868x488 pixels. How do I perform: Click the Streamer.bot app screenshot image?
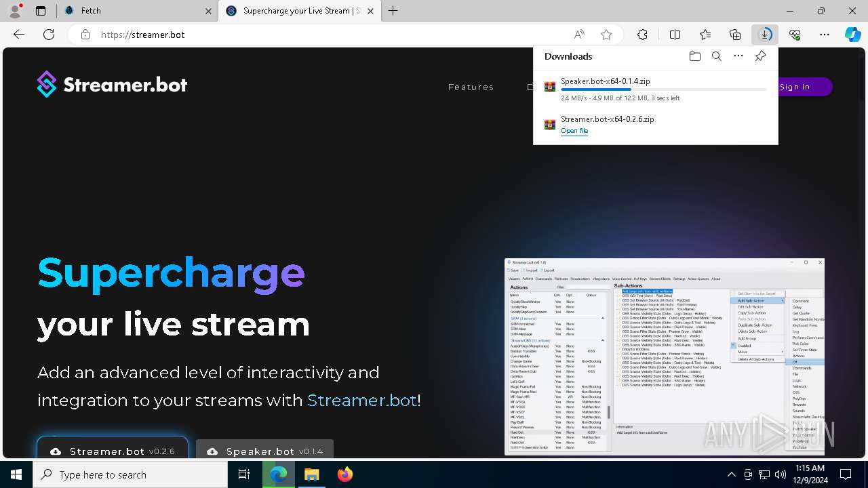(x=665, y=357)
